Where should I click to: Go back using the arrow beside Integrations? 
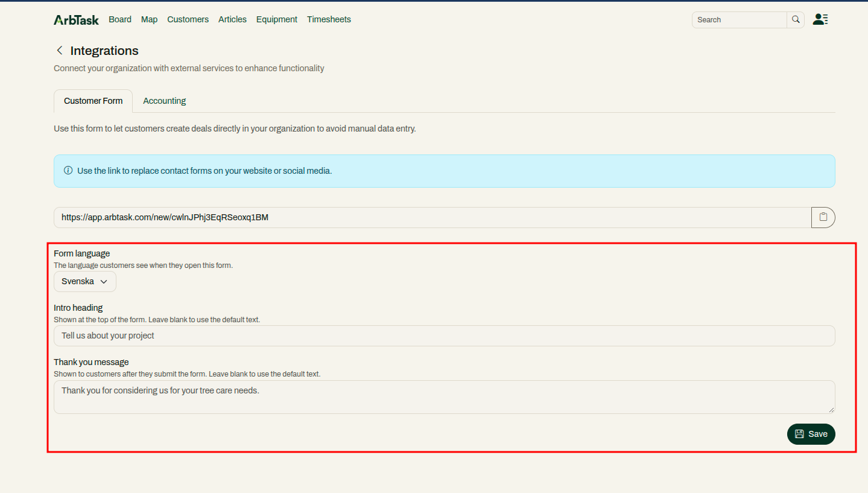[x=59, y=51]
